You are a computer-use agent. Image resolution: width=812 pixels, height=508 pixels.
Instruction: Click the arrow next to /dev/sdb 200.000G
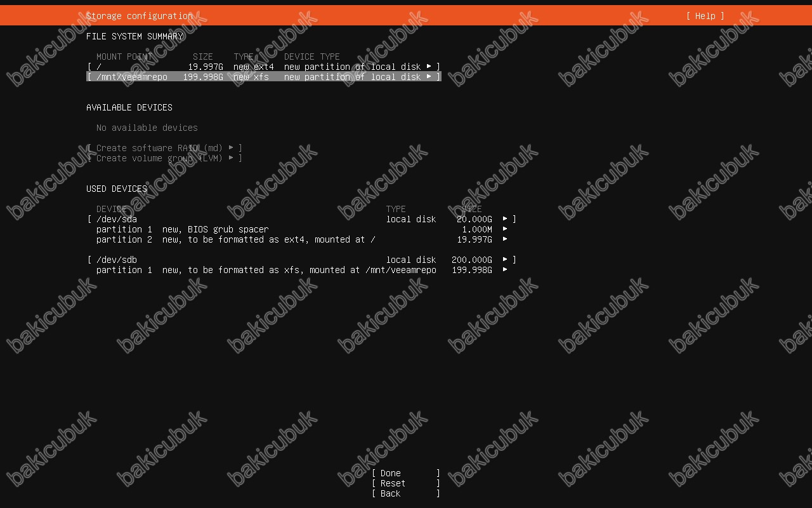[x=505, y=260]
